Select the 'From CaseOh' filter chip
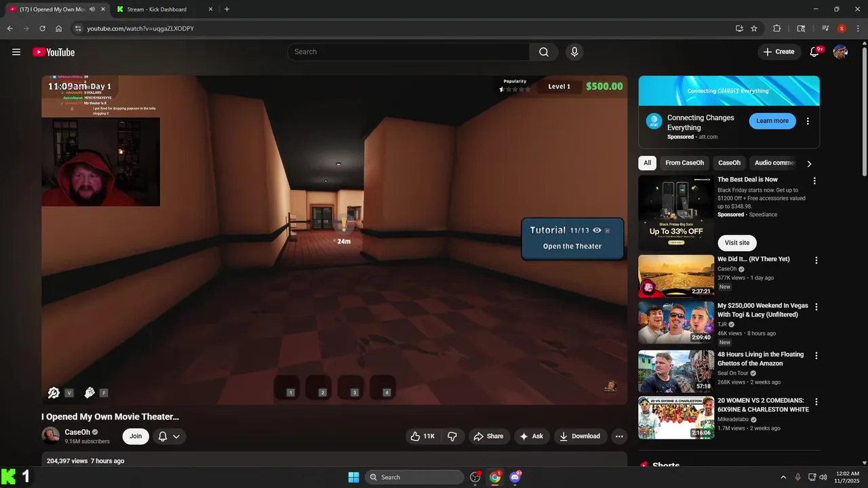The width and height of the screenshot is (868, 488). (x=684, y=163)
